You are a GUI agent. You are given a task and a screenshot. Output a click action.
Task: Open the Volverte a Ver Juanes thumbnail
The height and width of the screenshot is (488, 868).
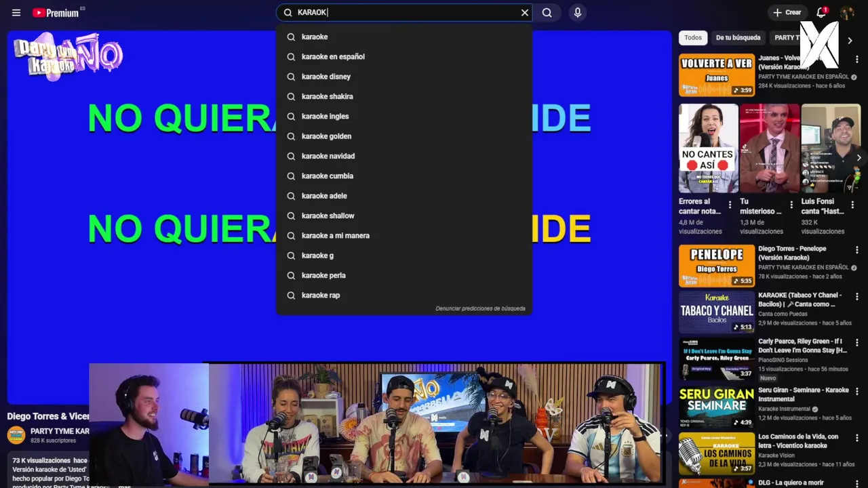pos(717,75)
